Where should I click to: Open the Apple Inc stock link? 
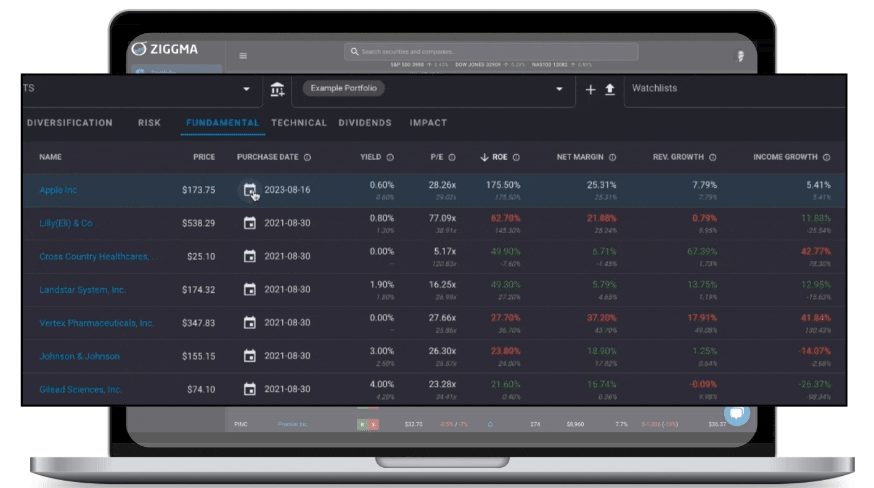pos(58,190)
